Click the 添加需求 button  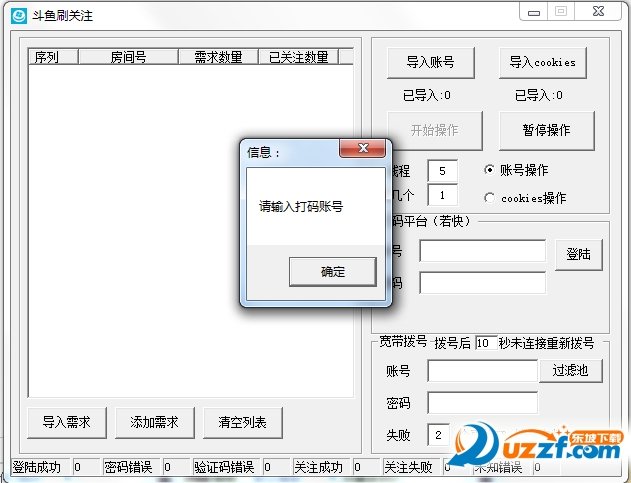pyautogui.click(x=155, y=422)
